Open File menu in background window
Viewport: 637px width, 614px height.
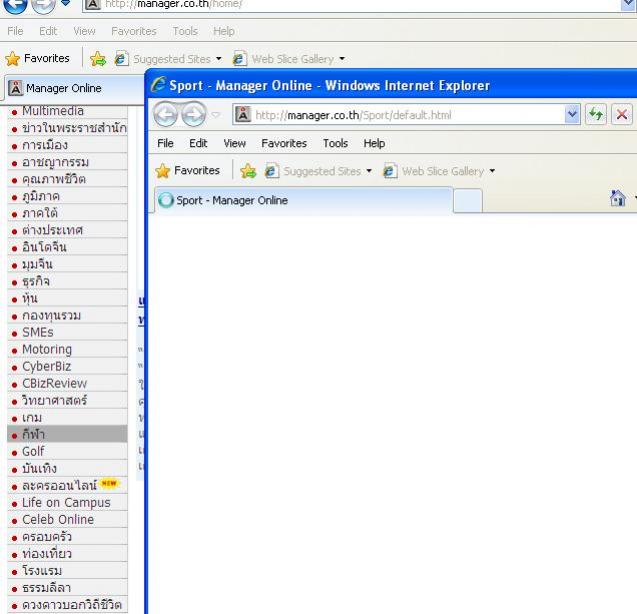tap(15, 31)
